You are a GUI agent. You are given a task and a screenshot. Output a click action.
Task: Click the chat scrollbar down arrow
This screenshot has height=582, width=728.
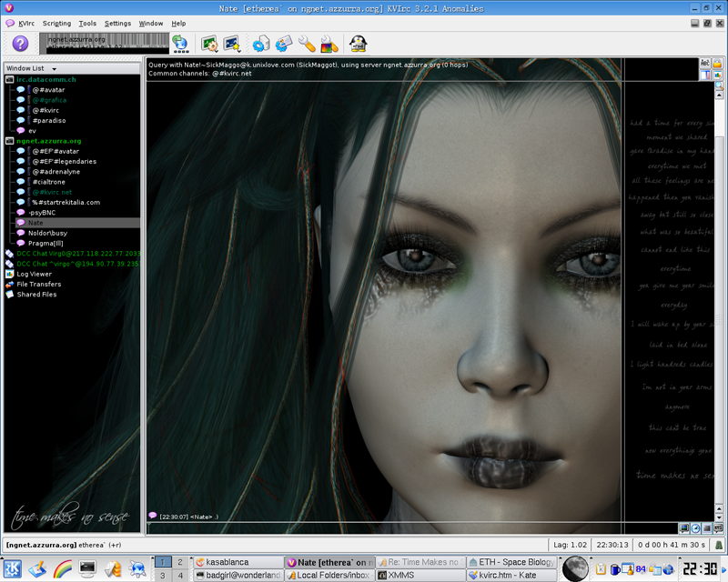[x=719, y=517]
